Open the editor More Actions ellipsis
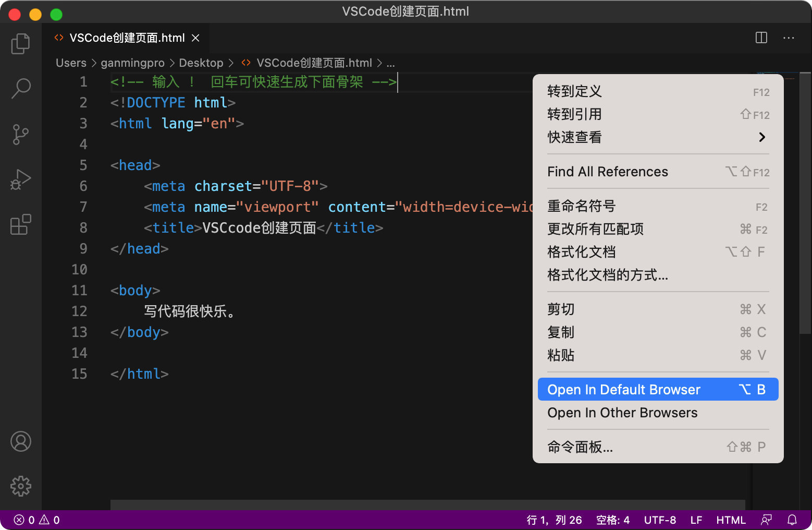Image resolution: width=812 pixels, height=530 pixels. click(789, 38)
